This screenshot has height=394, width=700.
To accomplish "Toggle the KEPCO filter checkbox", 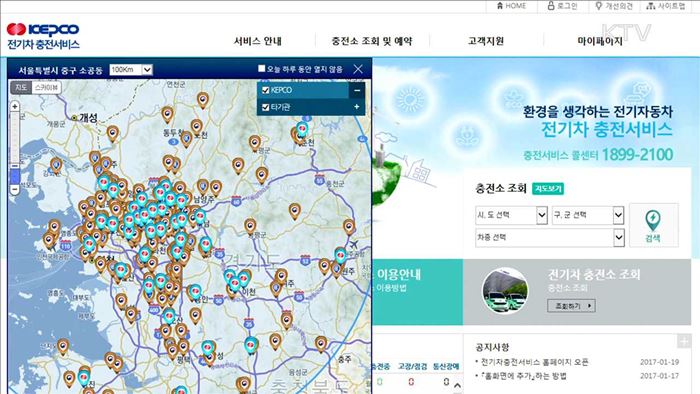I will (266, 90).
